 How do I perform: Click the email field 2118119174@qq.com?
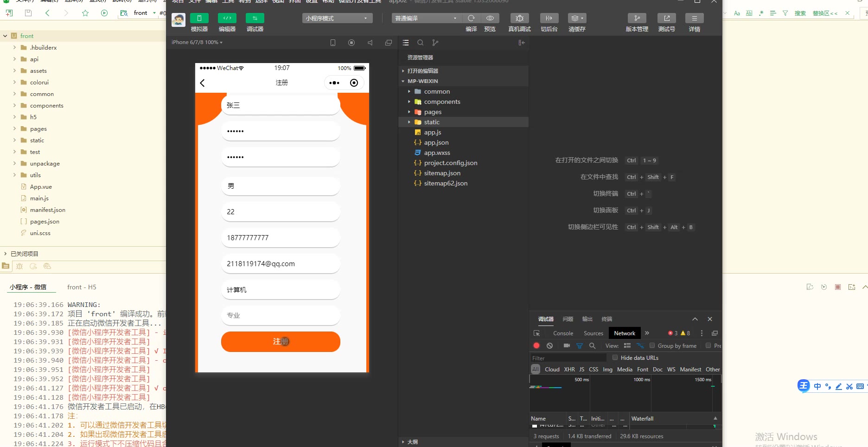point(281,263)
